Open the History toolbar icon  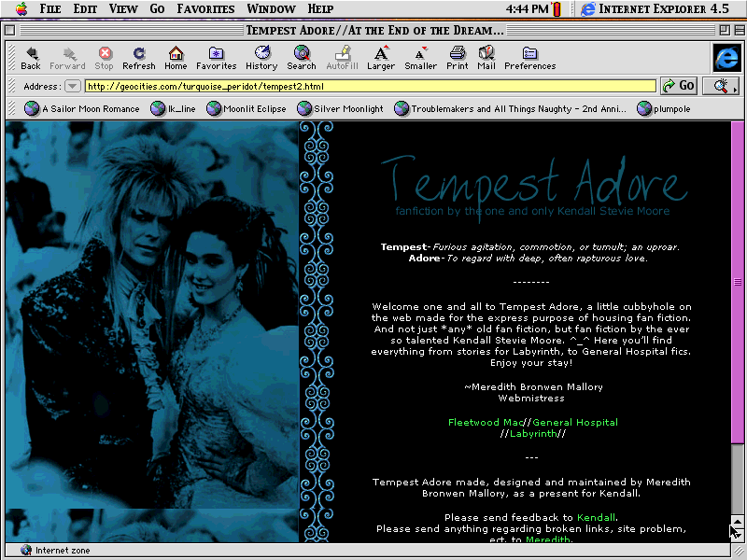[x=261, y=53]
